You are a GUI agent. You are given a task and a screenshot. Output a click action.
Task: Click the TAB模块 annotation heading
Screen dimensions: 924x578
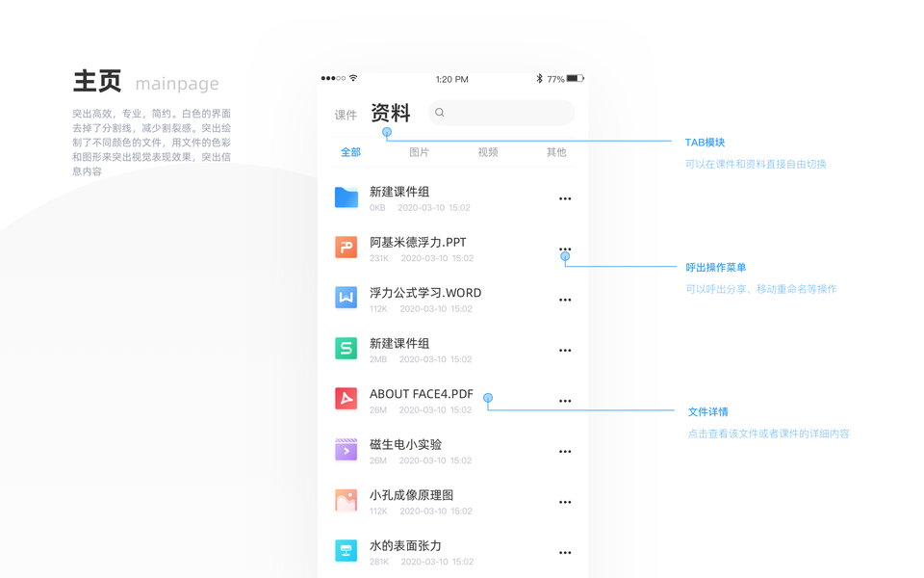[x=705, y=143]
